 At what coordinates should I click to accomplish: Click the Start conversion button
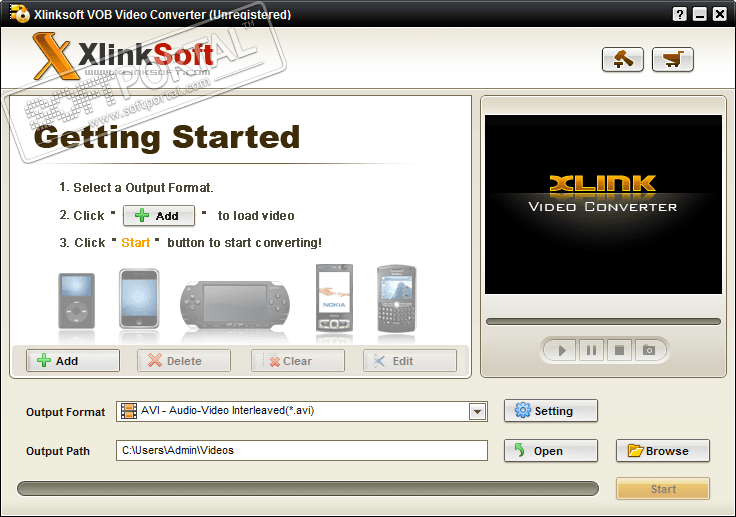coord(663,489)
